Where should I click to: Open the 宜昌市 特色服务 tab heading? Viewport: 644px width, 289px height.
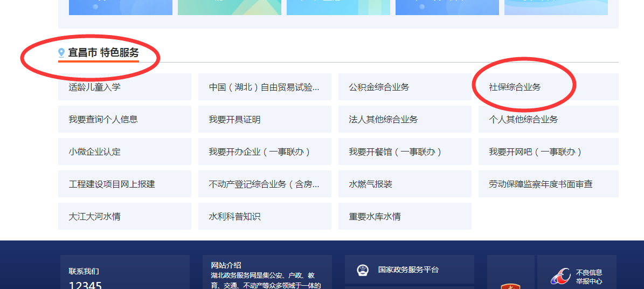point(103,53)
